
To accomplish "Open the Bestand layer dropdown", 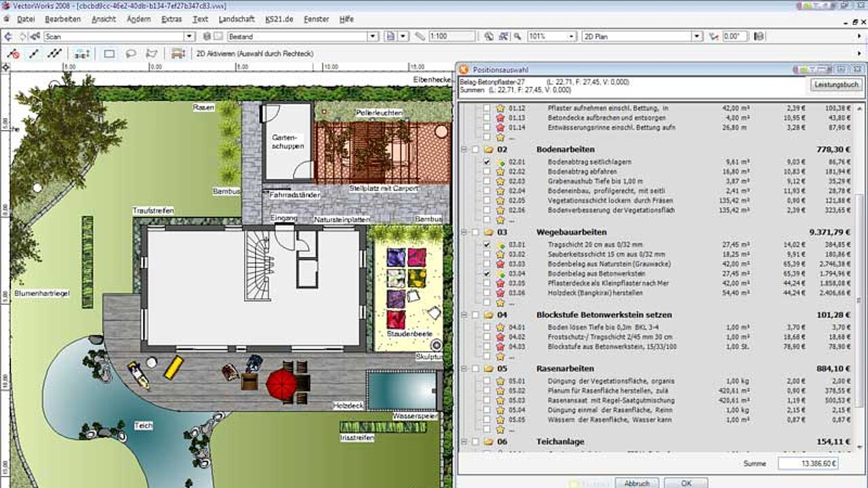I will 372,37.
